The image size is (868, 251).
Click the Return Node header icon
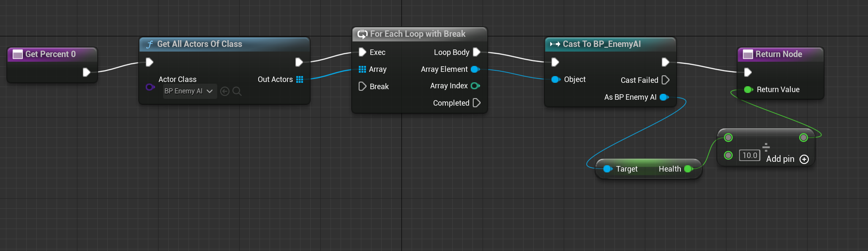coord(748,54)
